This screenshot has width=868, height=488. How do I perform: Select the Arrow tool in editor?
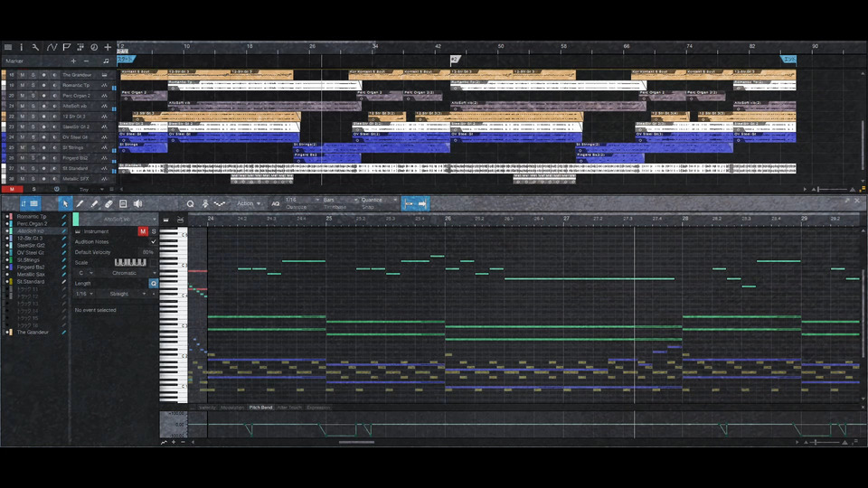tap(65, 203)
